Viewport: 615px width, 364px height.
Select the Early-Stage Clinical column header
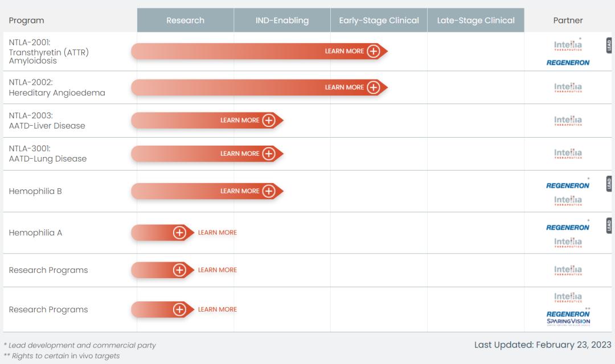379,20
